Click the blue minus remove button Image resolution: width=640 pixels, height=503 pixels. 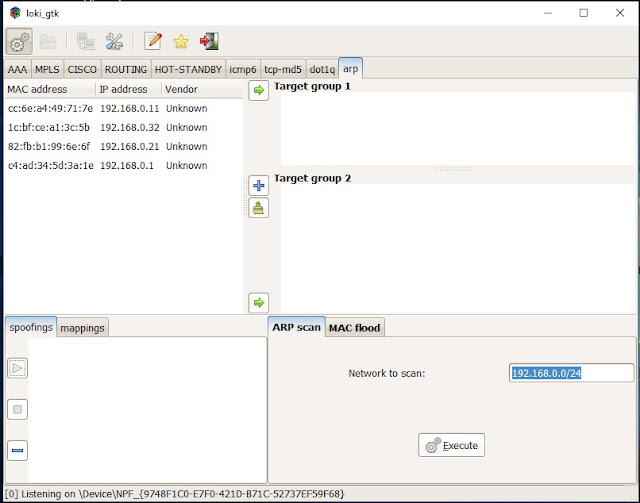click(x=18, y=450)
